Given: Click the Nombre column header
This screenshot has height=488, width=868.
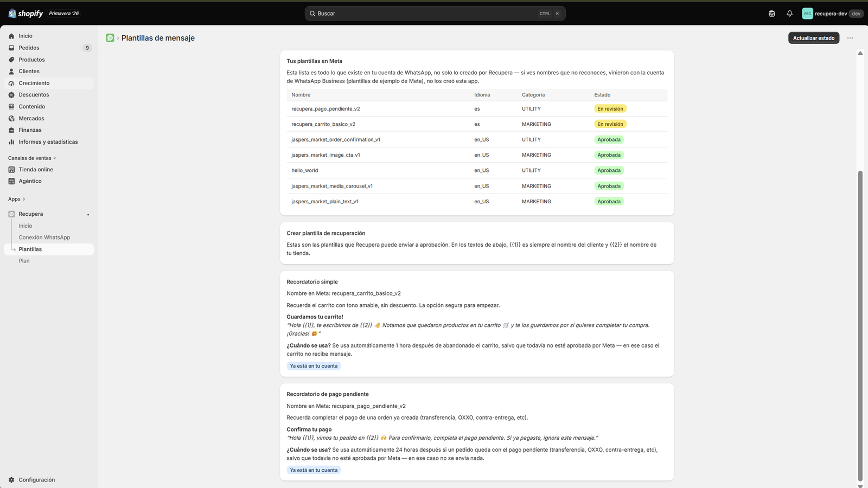Looking at the screenshot, I should [x=301, y=95].
